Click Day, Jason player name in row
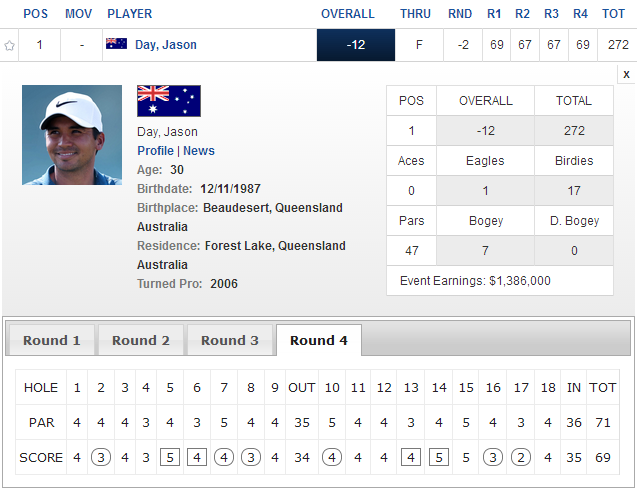This screenshot has width=637, height=491. click(x=165, y=45)
